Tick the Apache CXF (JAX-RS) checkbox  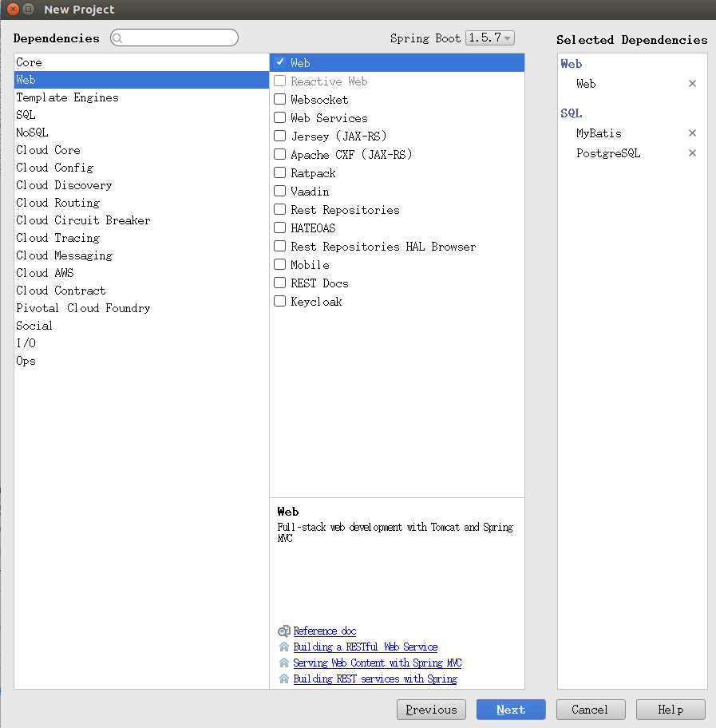(x=279, y=154)
